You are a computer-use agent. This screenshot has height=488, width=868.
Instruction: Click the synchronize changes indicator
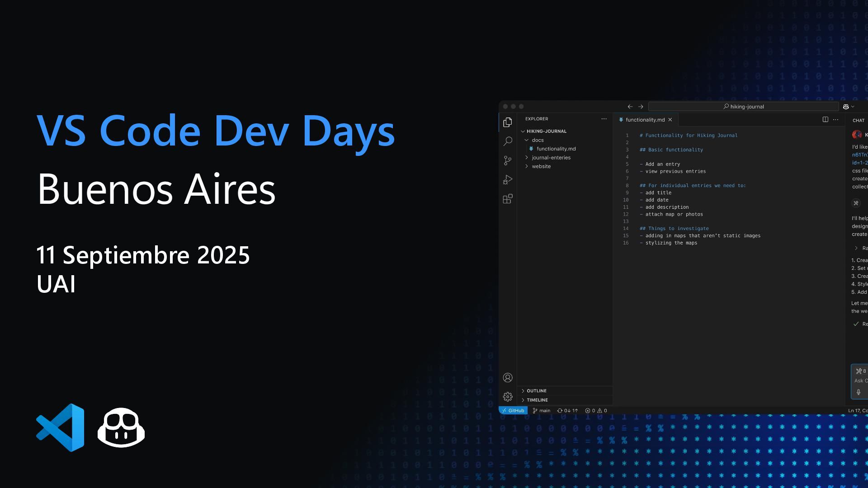(567, 411)
